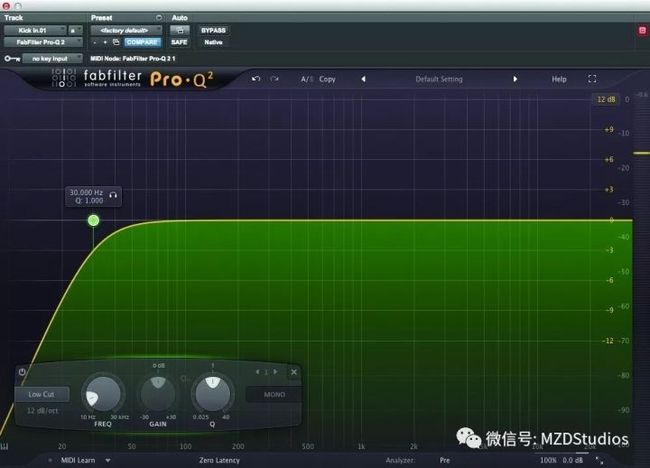Toggle the piano keyboard display icon

(5, 446)
